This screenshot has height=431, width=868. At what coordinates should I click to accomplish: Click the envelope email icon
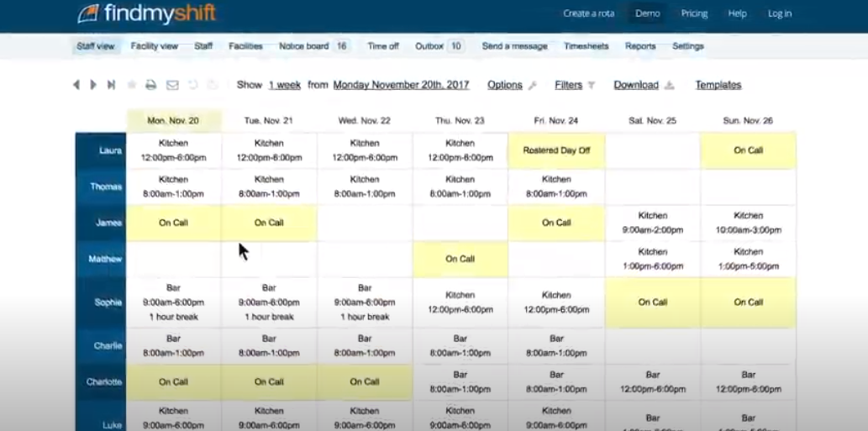pos(172,85)
